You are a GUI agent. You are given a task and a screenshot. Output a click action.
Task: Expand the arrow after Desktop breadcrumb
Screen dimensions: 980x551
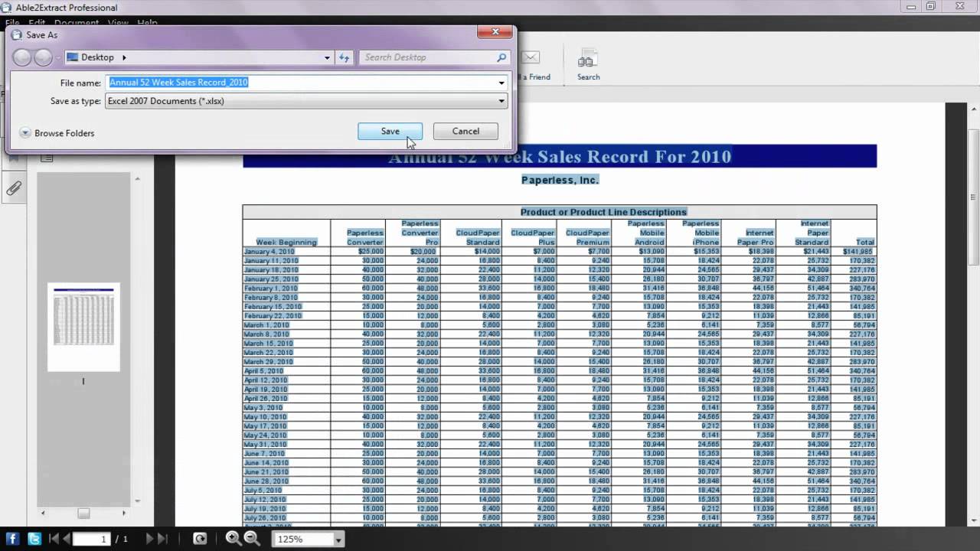pyautogui.click(x=124, y=57)
